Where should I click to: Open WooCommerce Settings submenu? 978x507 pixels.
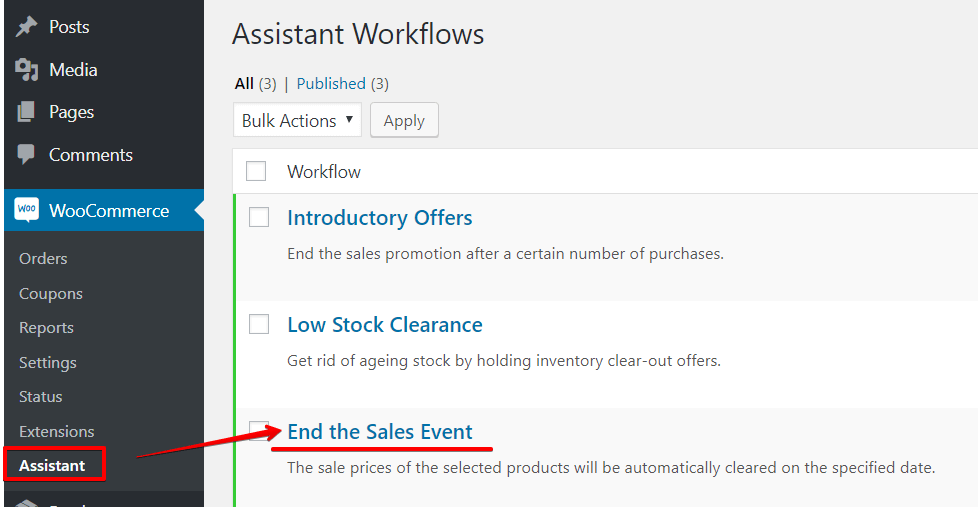click(x=47, y=362)
